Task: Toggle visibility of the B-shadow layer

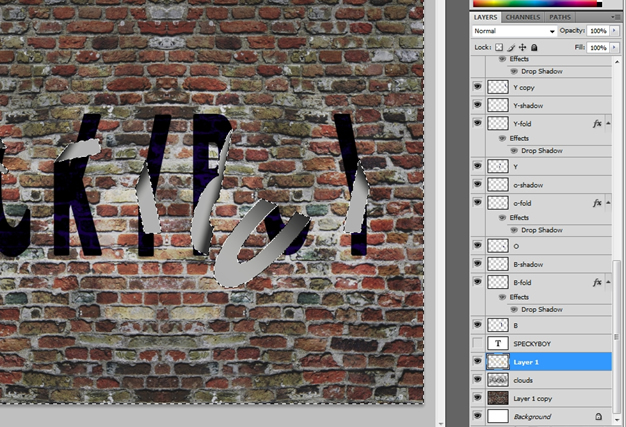Action: pos(477,264)
